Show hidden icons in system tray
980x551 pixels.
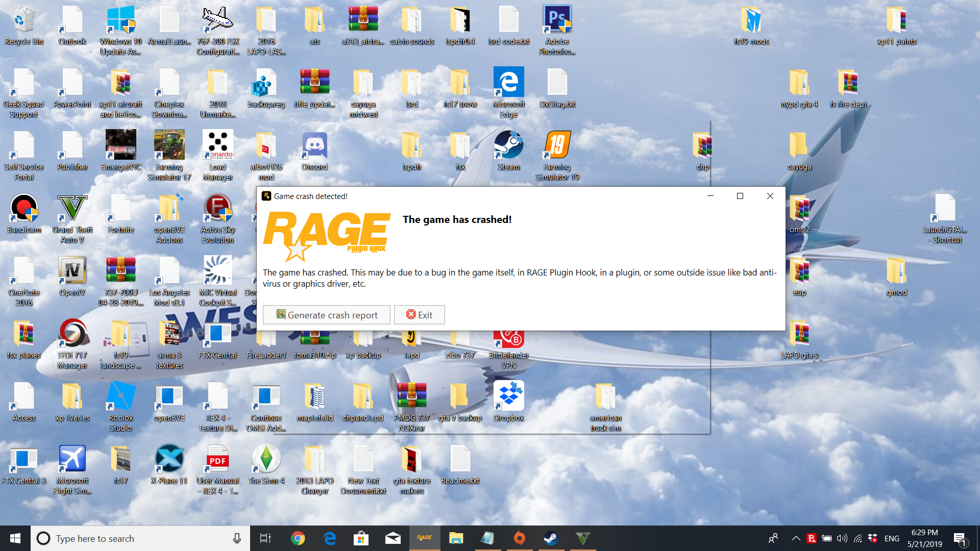tap(796, 538)
